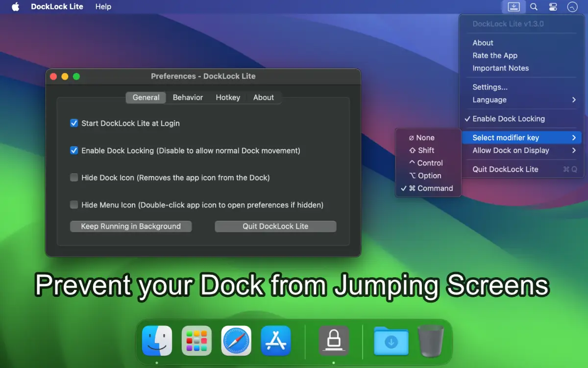Open the Select modifier key submenu
Screen dimensions: 588x368
[x=507, y=137]
